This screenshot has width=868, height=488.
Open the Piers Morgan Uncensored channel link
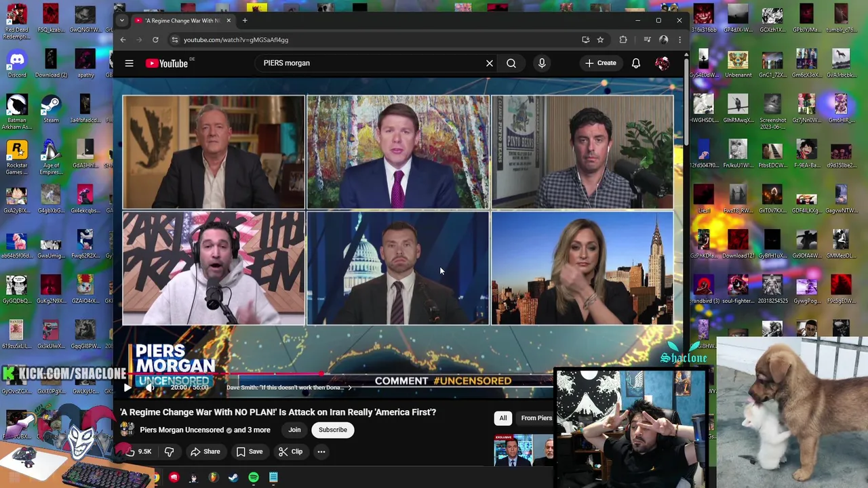click(x=182, y=430)
